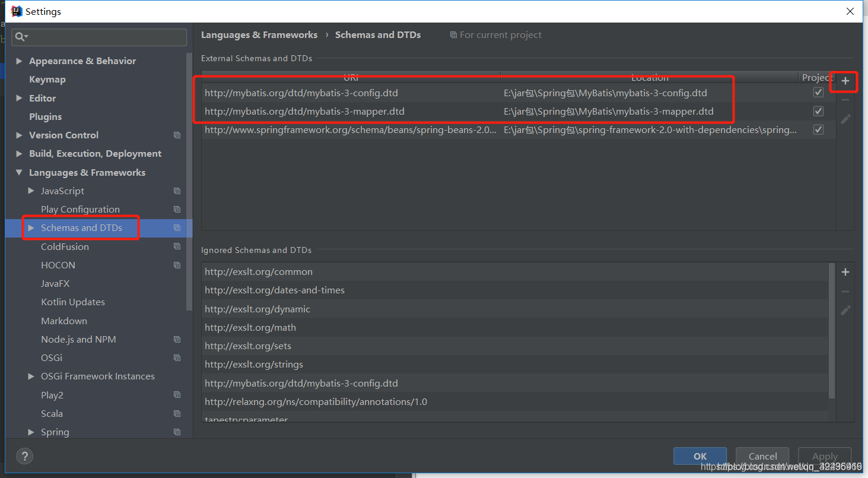
Task: Toggle Project checkbox for mybatis-3-mapper.dtd
Action: [x=819, y=111]
